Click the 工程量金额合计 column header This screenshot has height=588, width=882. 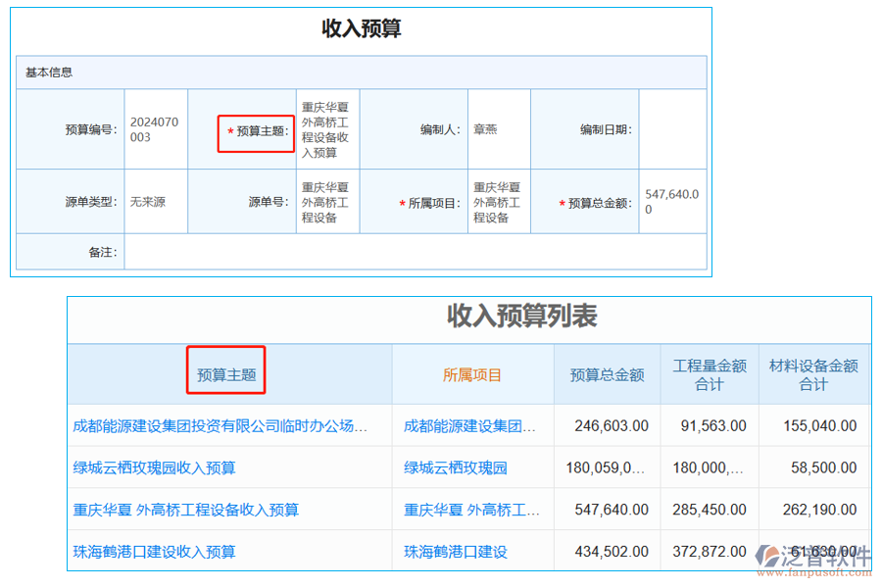coord(709,375)
